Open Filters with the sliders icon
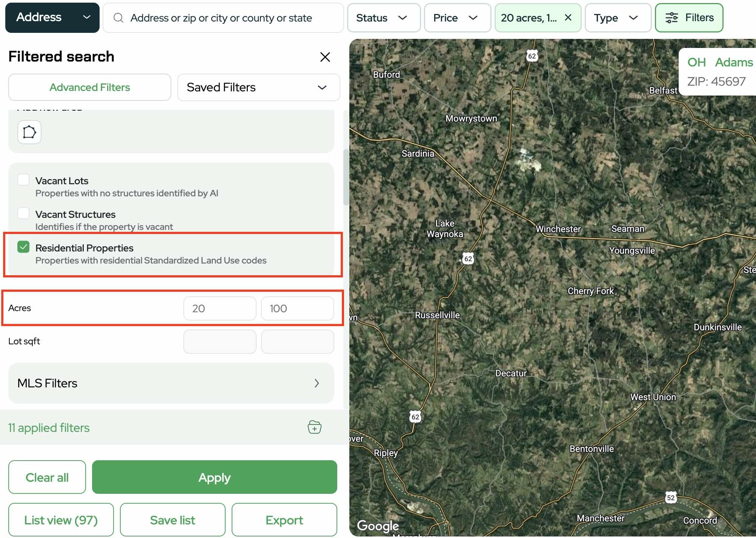Image resolution: width=756 pixels, height=538 pixels. point(689,18)
